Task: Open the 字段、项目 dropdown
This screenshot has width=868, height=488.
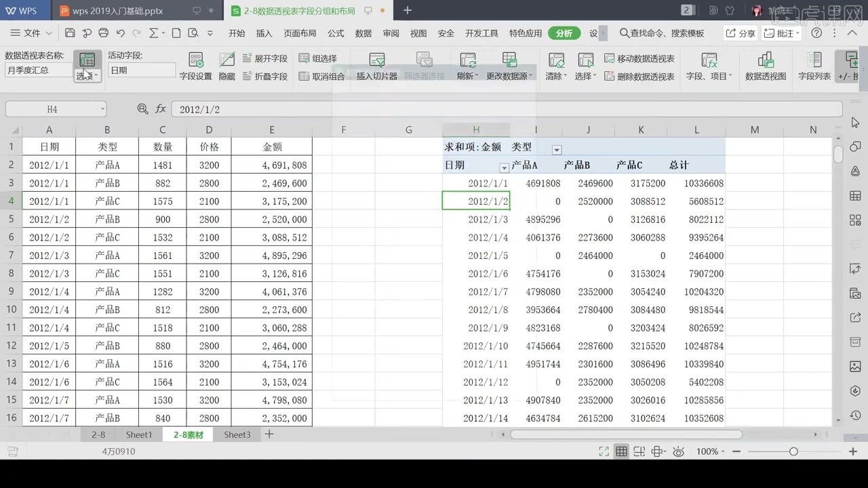Action: [x=709, y=76]
